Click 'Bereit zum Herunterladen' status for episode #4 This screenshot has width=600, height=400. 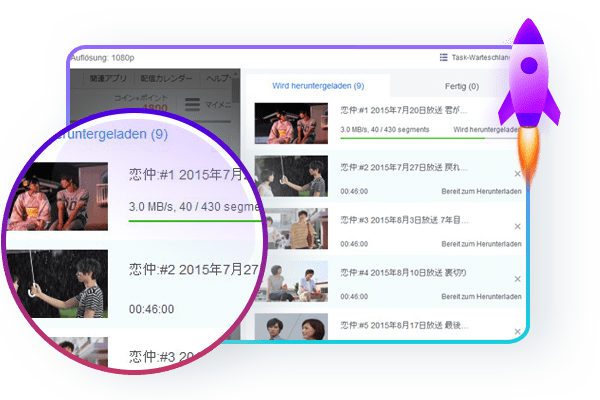(481, 296)
